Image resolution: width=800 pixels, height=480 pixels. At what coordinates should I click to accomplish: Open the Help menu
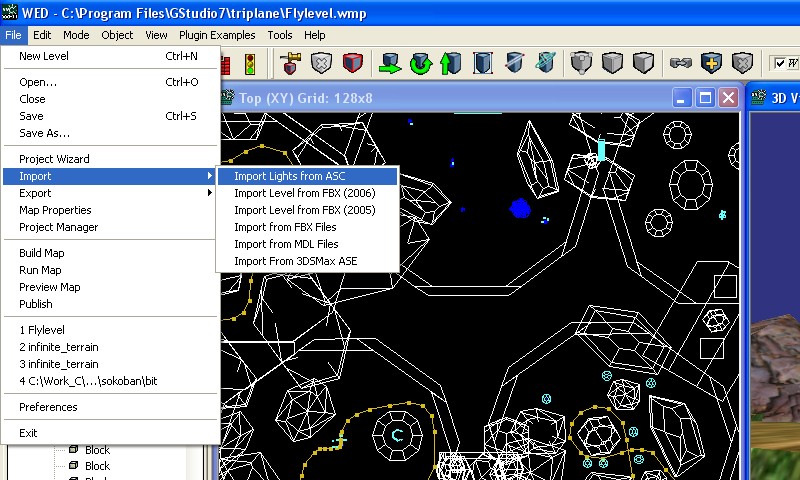314,35
